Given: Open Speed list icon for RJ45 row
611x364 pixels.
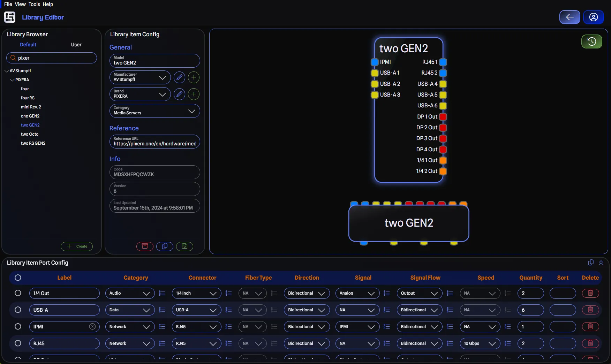Looking at the screenshot, I should [507, 343].
